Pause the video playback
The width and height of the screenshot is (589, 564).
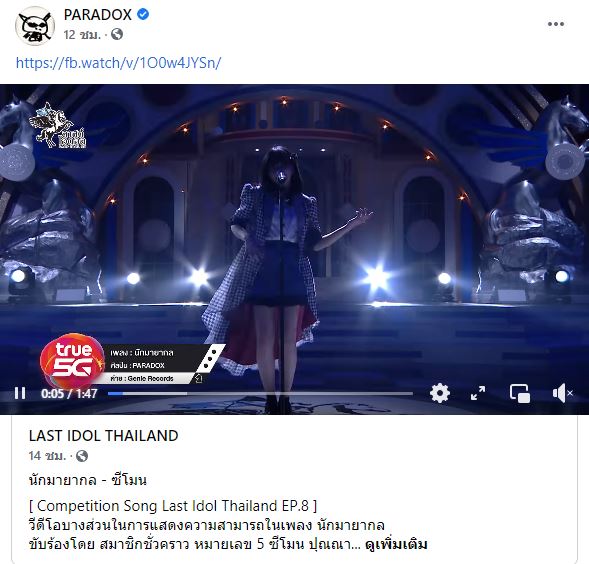pos(20,393)
